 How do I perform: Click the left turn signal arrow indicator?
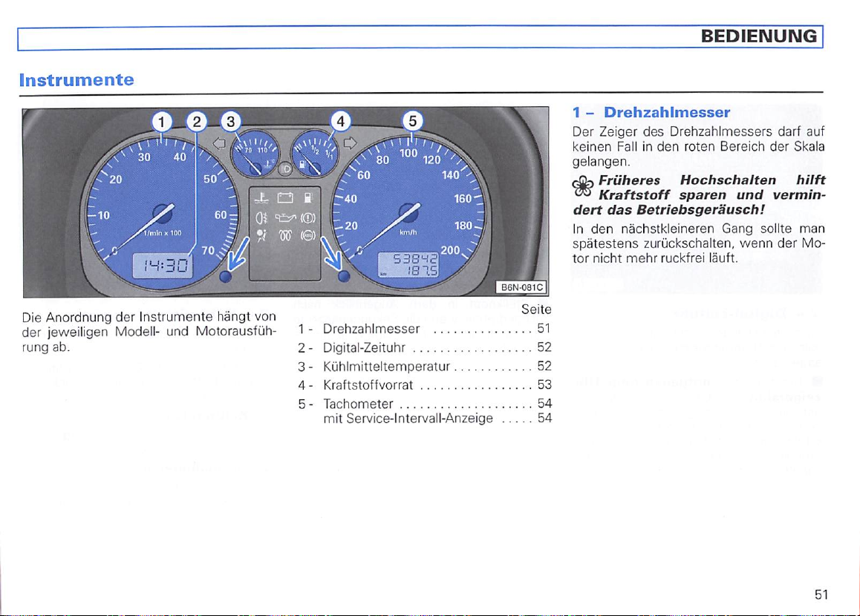click(219, 143)
